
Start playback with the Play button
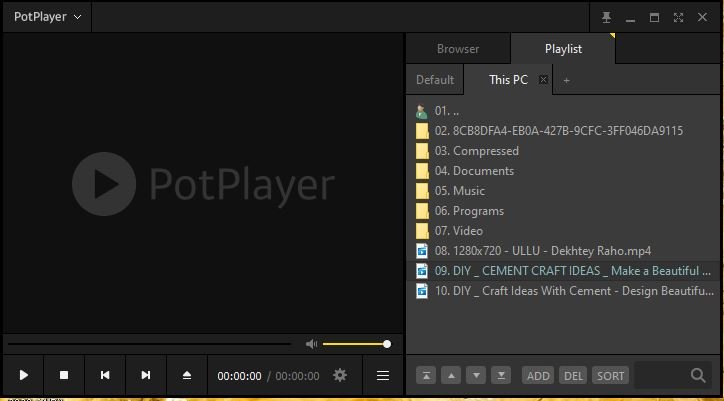(24, 375)
